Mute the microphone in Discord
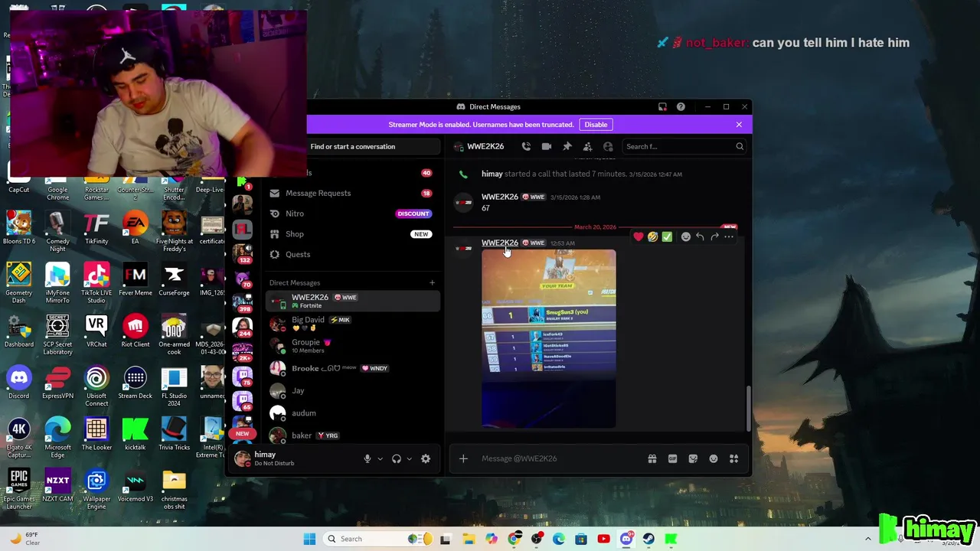The height and width of the screenshot is (551, 980). [367, 459]
